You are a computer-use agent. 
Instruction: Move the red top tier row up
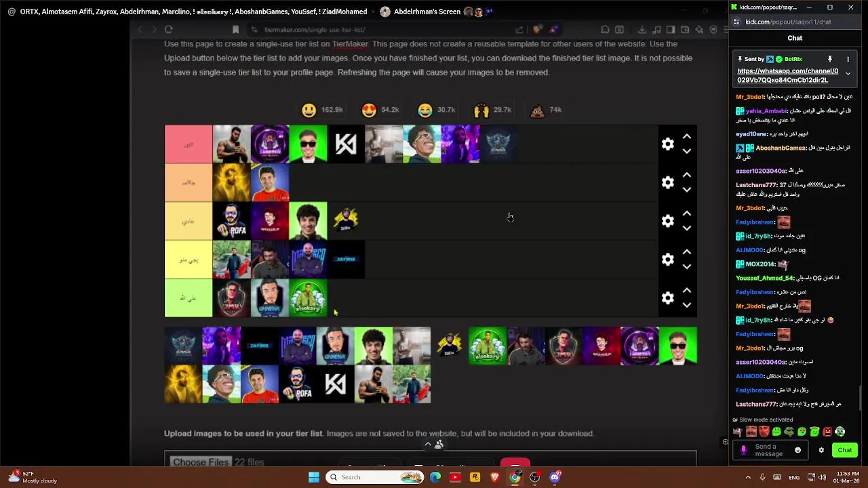[686, 136]
